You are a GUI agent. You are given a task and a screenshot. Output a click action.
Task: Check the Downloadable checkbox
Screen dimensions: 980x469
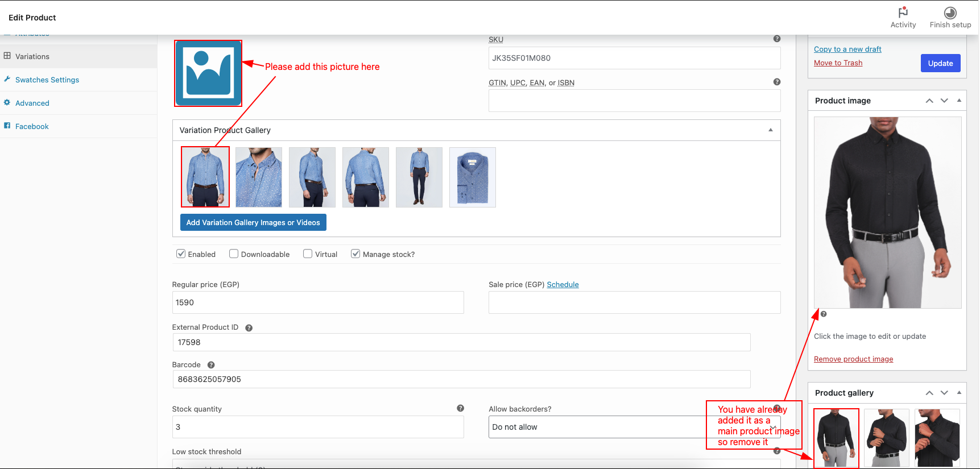point(234,254)
